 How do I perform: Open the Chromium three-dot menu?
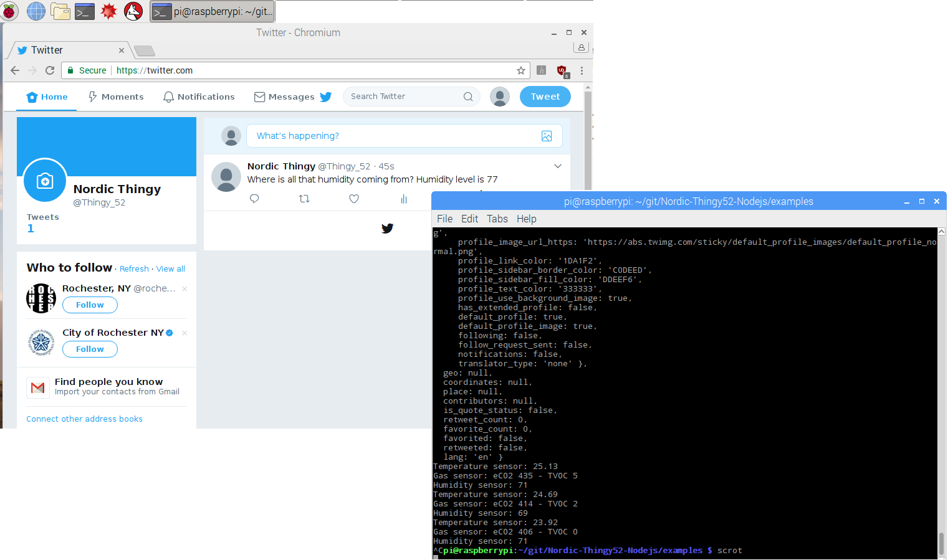[582, 70]
